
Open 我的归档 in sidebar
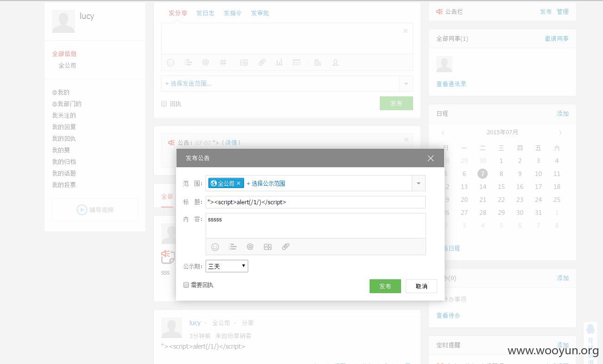[64, 162]
